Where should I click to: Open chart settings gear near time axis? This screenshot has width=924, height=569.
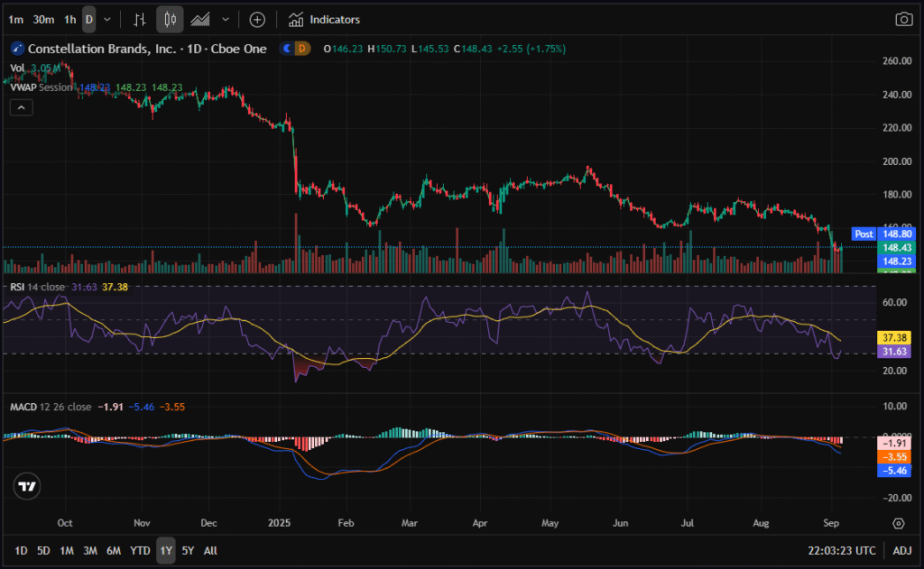coord(898,523)
